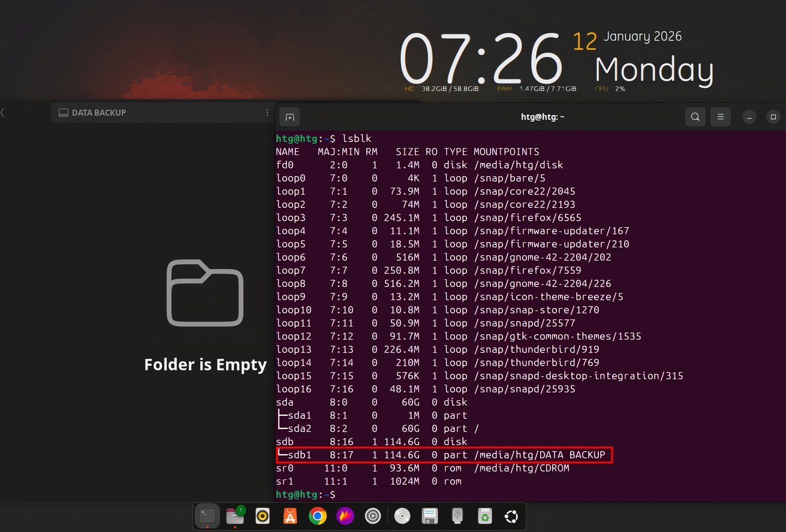This screenshot has height=532, width=786.
Task: Launch Google Chrome from the dock
Action: 318,516
